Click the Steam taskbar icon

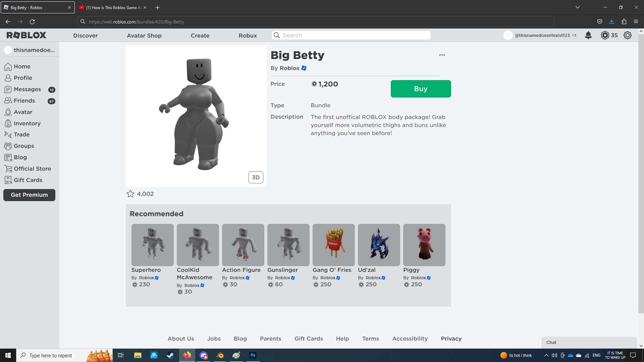pyautogui.click(x=170, y=355)
